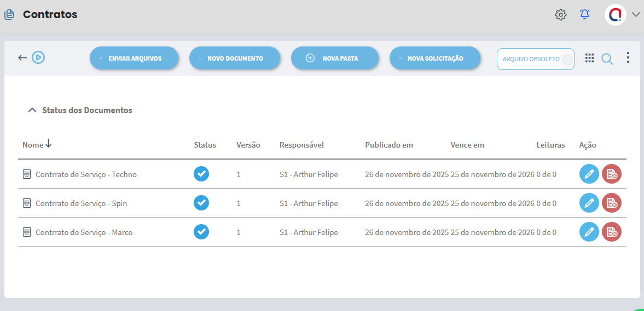
Task: Open the three-dot more options menu
Action: tap(628, 58)
